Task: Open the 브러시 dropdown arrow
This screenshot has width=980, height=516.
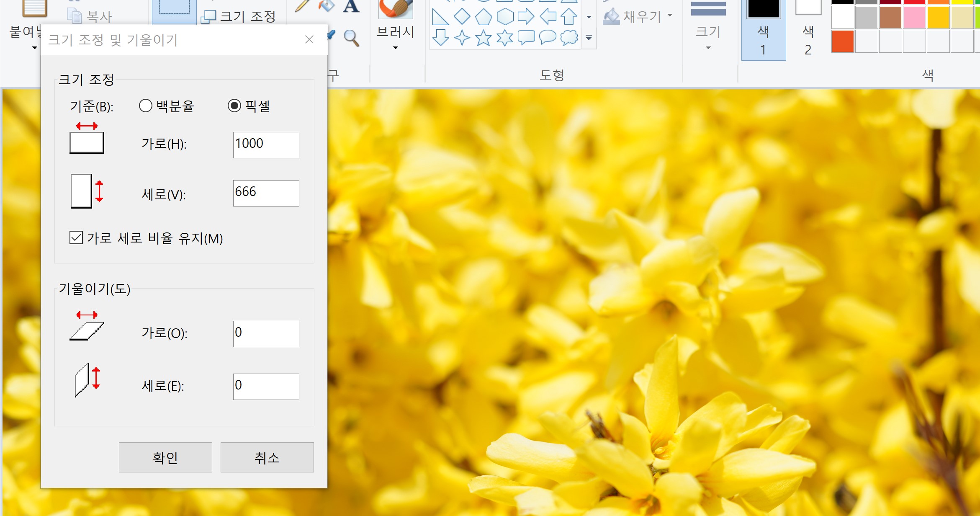Action: pos(395,48)
